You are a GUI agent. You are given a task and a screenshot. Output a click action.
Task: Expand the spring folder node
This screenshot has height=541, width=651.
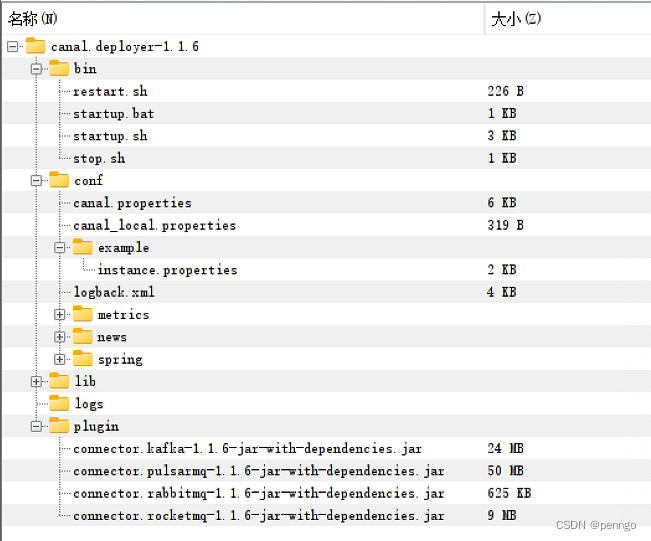(x=60, y=360)
